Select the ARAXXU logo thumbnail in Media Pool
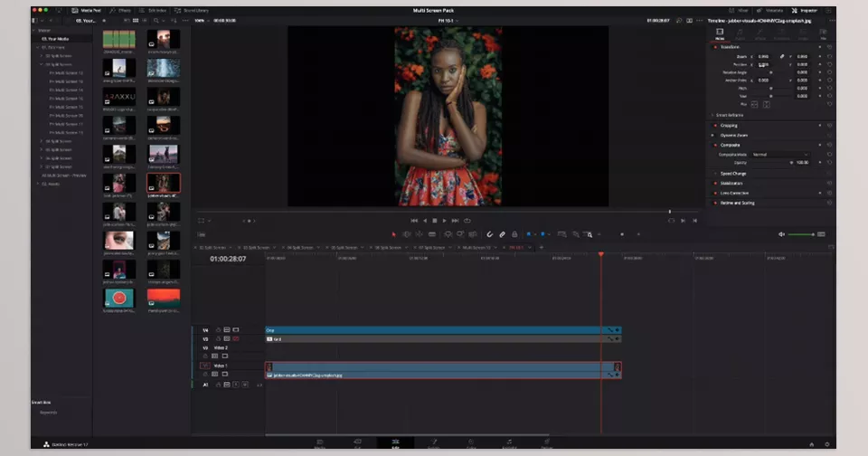Image resolution: width=868 pixels, height=456 pixels. point(119,96)
